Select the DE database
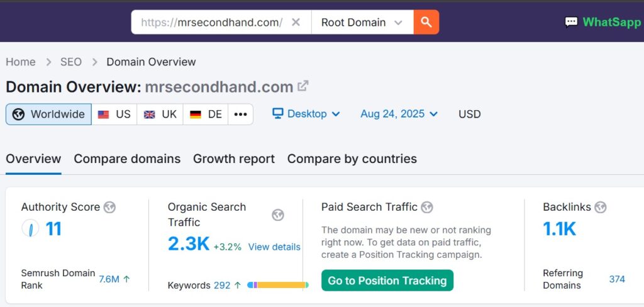This screenshot has width=644, height=307. pos(206,114)
